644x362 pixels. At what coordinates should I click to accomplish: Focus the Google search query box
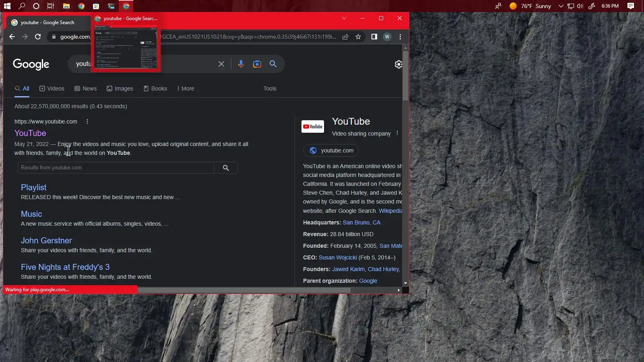(x=145, y=64)
